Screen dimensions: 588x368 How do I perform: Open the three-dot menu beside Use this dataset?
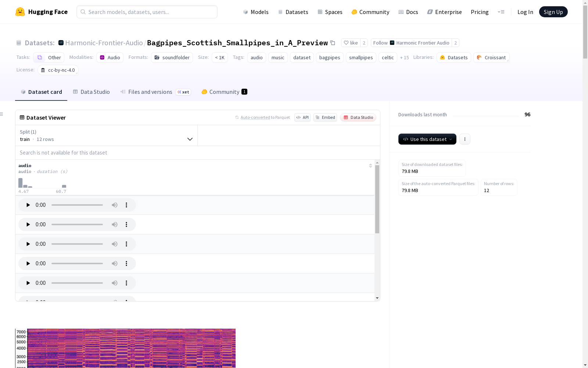[465, 139]
